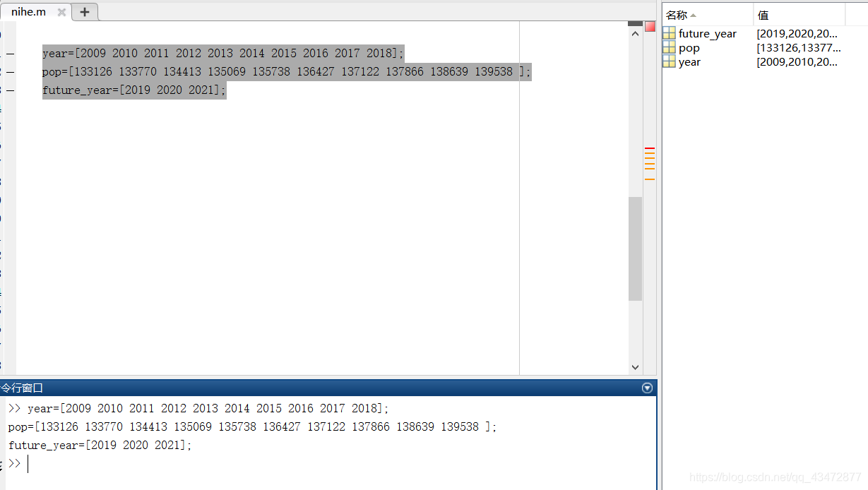This screenshot has height=490, width=868.
Task: Click command window future_year= output line
Action: pyautogui.click(x=100, y=445)
